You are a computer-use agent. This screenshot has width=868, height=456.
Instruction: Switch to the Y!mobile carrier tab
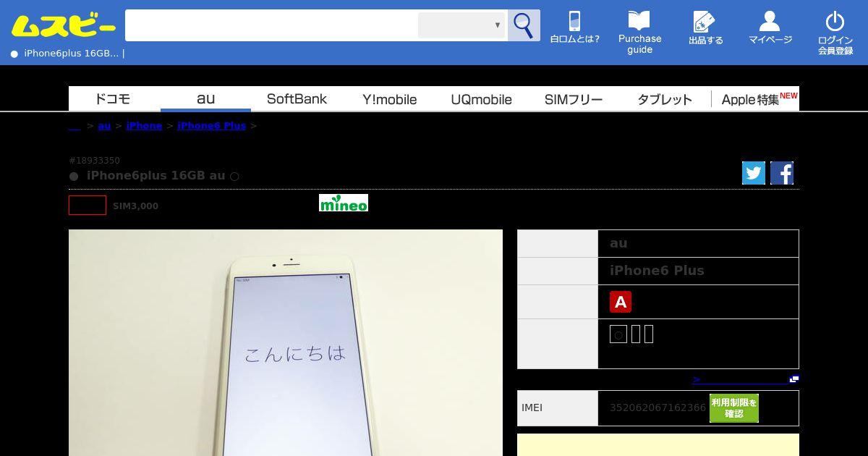(389, 99)
